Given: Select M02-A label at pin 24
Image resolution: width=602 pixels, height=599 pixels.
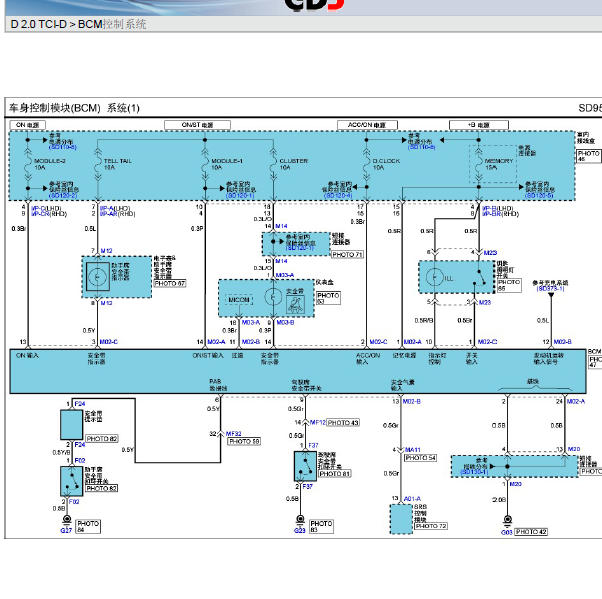Looking at the screenshot, I should click(x=576, y=401).
